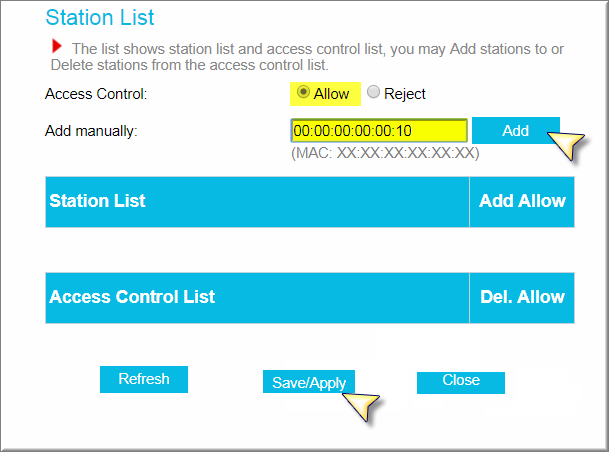
Task: Click the Station List page title
Action: point(100,17)
